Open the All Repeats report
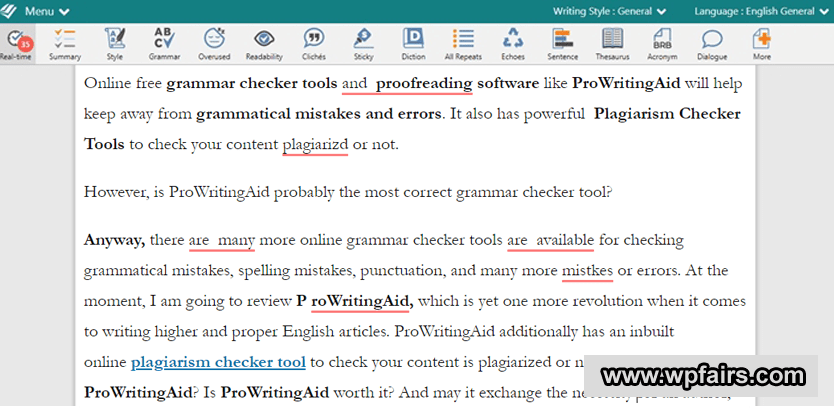 (x=463, y=44)
